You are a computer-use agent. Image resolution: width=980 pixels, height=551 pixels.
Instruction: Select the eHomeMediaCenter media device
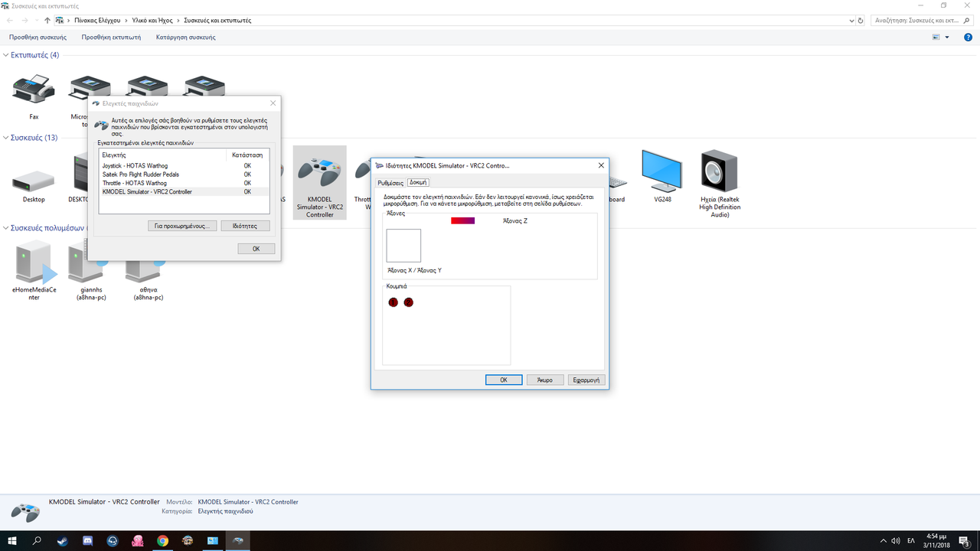34,262
